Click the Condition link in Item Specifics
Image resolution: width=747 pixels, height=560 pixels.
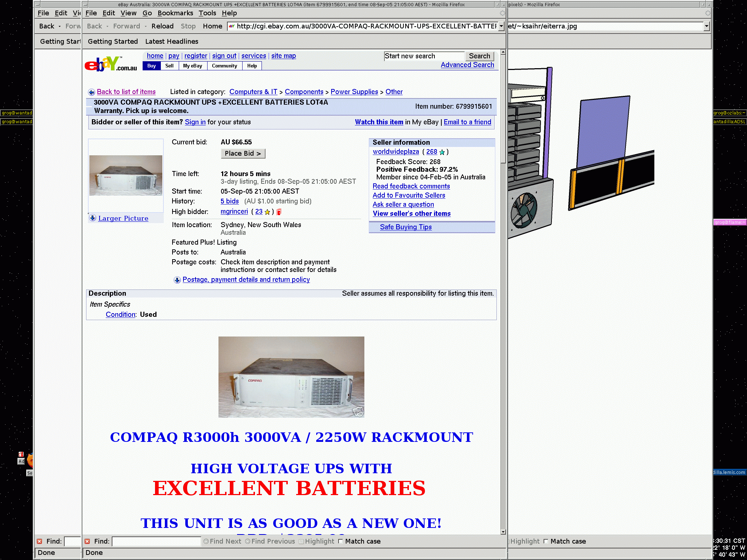click(120, 315)
